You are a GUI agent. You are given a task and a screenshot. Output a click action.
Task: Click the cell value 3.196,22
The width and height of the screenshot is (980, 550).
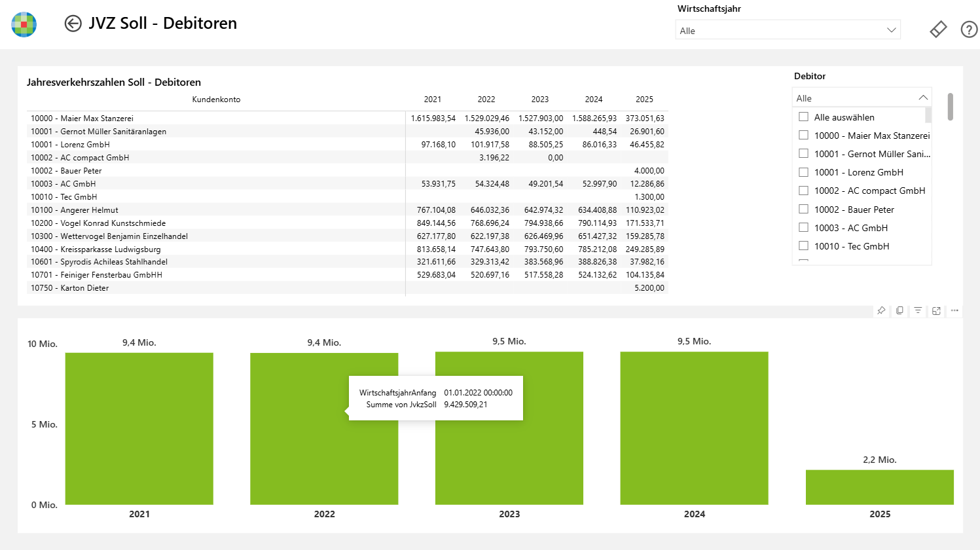click(x=494, y=158)
